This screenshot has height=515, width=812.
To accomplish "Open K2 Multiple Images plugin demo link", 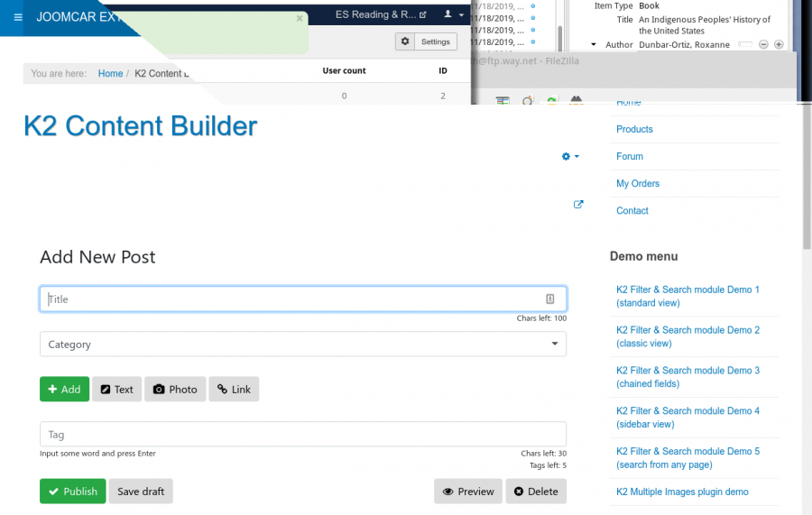I will pos(682,492).
